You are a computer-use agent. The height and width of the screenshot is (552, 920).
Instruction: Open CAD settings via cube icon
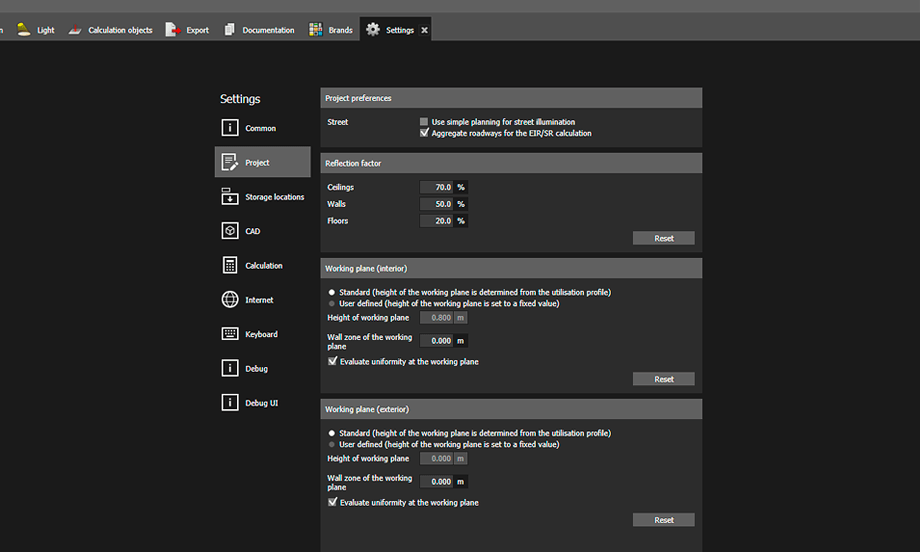click(230, 231)
